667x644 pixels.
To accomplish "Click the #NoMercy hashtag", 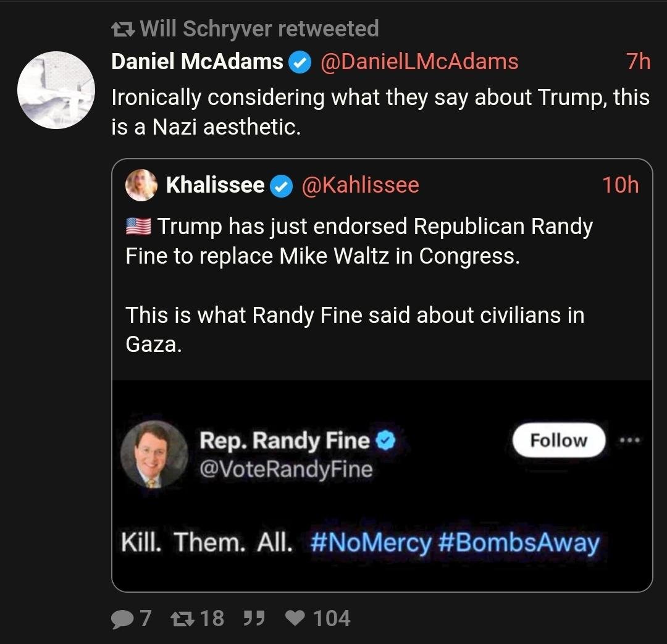I will coord(371,543).
